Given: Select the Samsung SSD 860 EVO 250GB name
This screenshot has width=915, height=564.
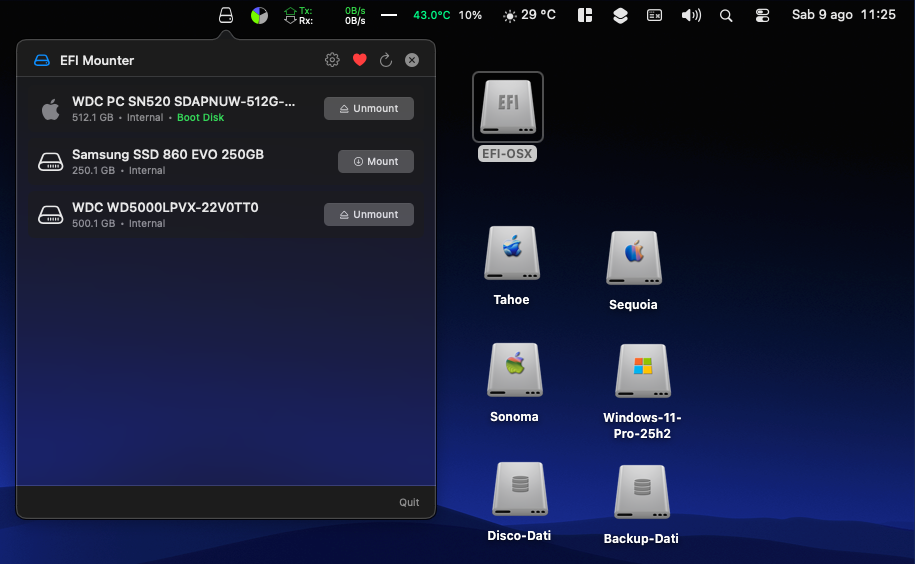Looking at the screenshot, I should coord(168,155).
